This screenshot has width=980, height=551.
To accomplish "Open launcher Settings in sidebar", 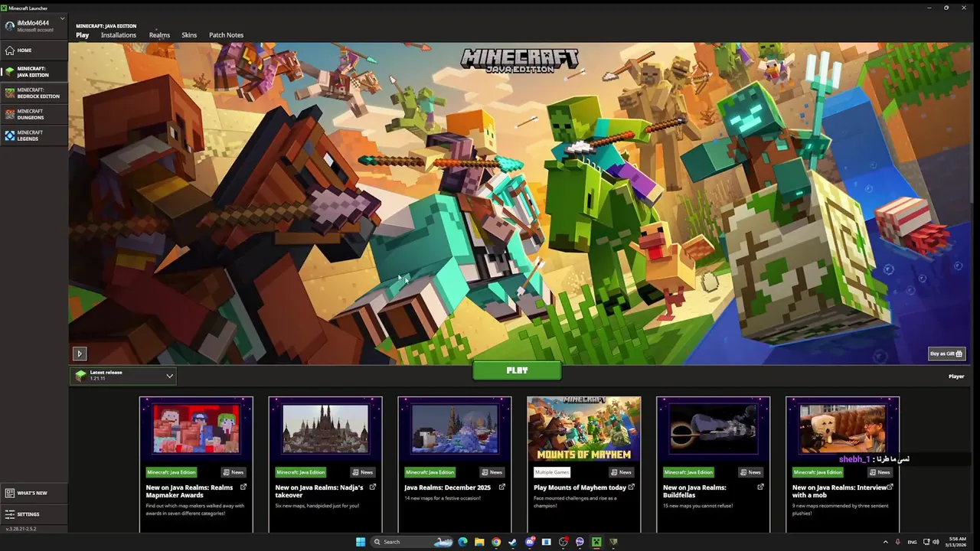I will [34, 514].
